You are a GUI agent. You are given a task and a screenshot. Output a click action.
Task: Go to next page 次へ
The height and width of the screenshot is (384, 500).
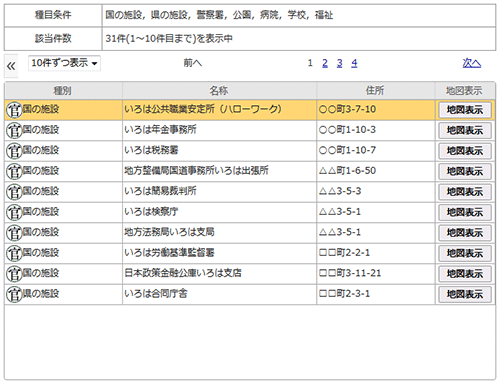coord(472,63)
